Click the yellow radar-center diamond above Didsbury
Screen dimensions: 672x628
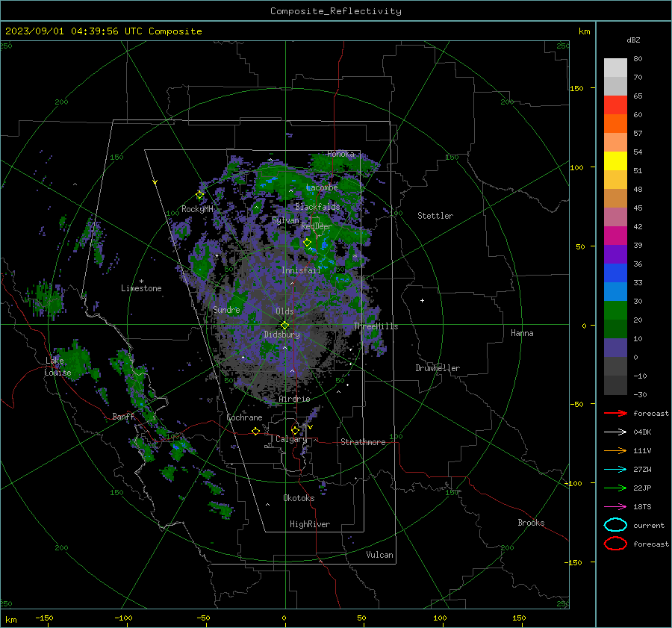[284, 326]
